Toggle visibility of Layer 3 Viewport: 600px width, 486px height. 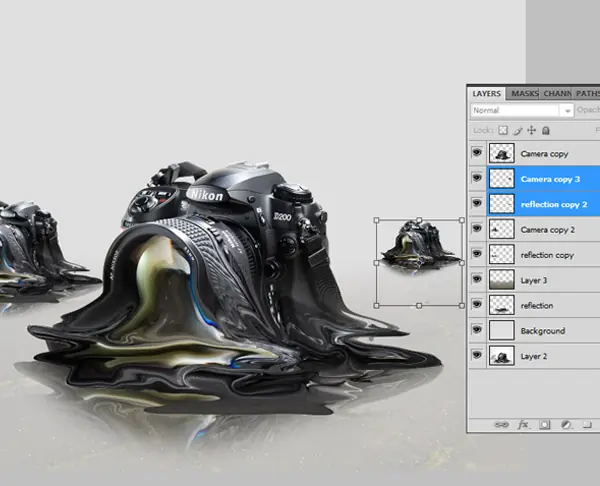[x=477, y=279]
